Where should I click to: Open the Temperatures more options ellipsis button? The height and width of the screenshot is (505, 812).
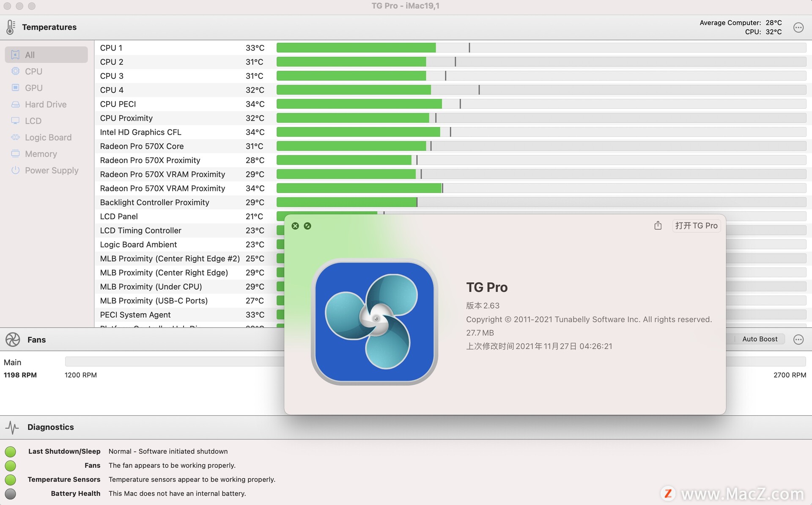tap(798, 28)
